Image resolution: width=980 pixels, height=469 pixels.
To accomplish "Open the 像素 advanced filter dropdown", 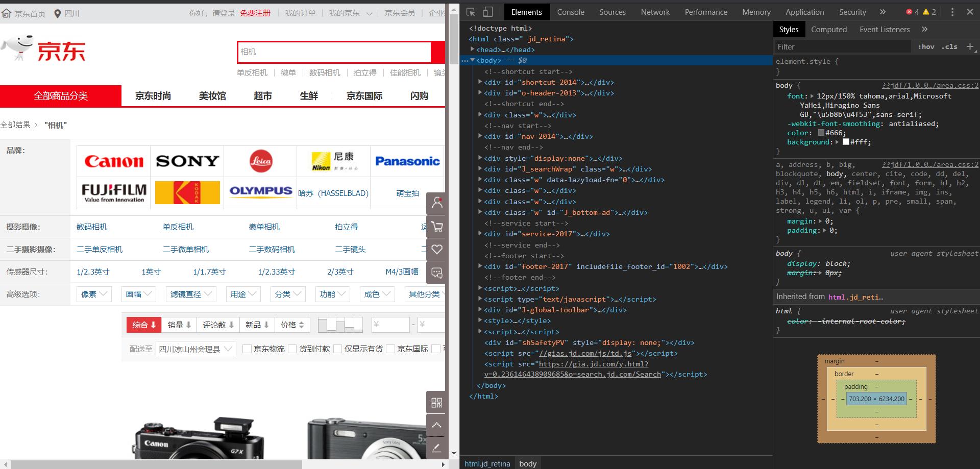I will tap(94, 294).
